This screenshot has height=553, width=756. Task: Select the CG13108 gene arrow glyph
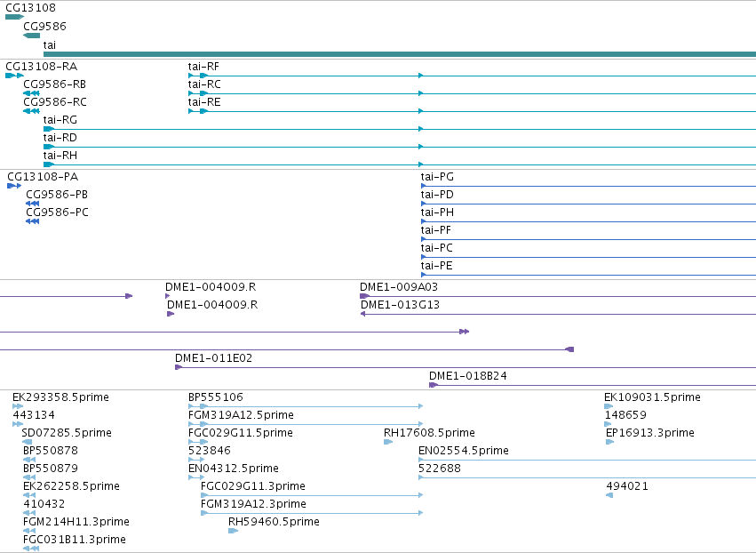pyautogui.click(x=14, y=17)
